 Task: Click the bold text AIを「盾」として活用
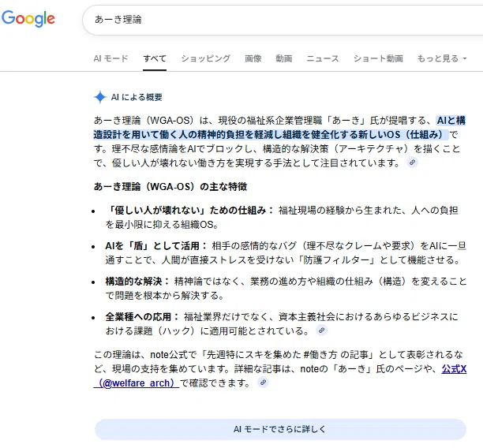pyautogui.click(x=152, y=246)
